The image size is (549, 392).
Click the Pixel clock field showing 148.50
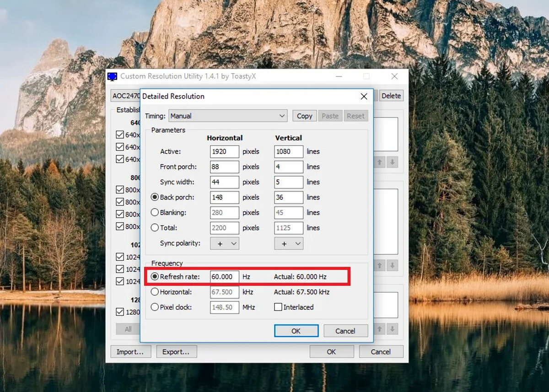click(x=225, y=307)
